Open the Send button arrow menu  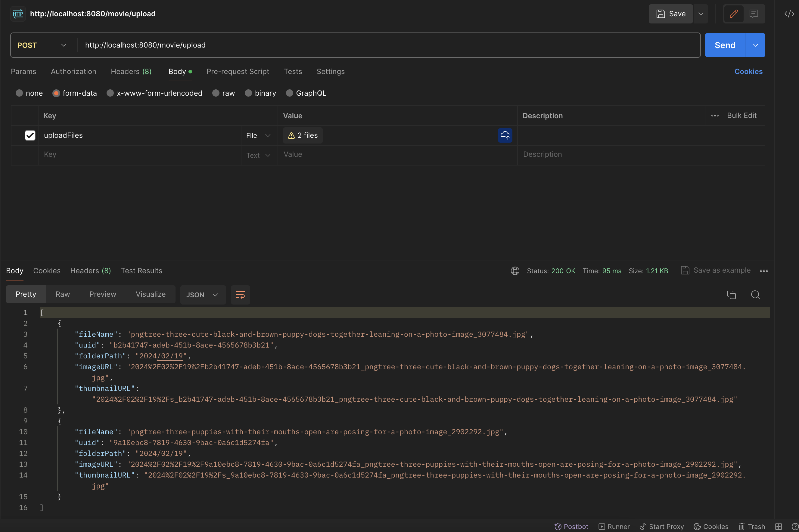pyautogui.click(x=755, y=45)
